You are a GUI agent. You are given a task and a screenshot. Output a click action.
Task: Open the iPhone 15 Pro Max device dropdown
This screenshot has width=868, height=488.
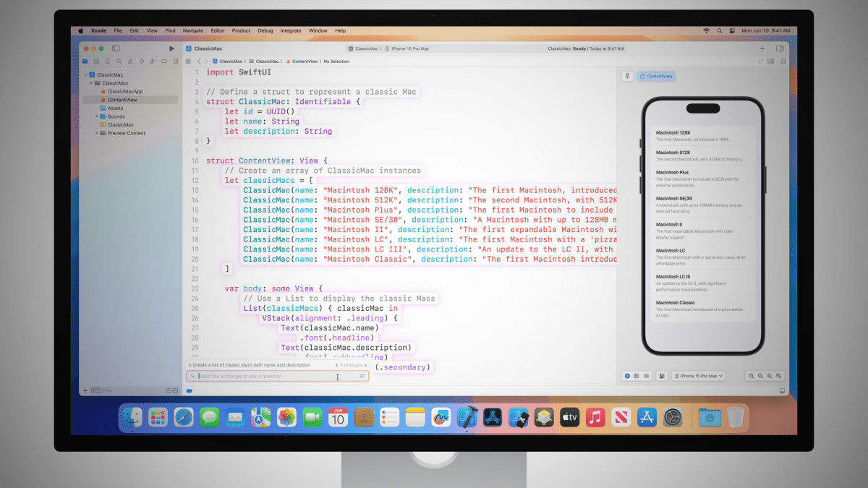pos(698,376)
